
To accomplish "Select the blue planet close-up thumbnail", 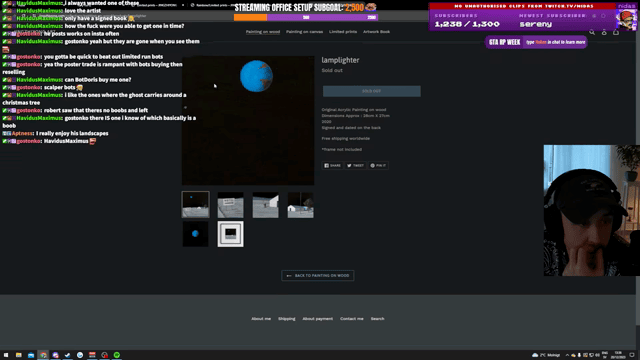I will tap(196, 234).
